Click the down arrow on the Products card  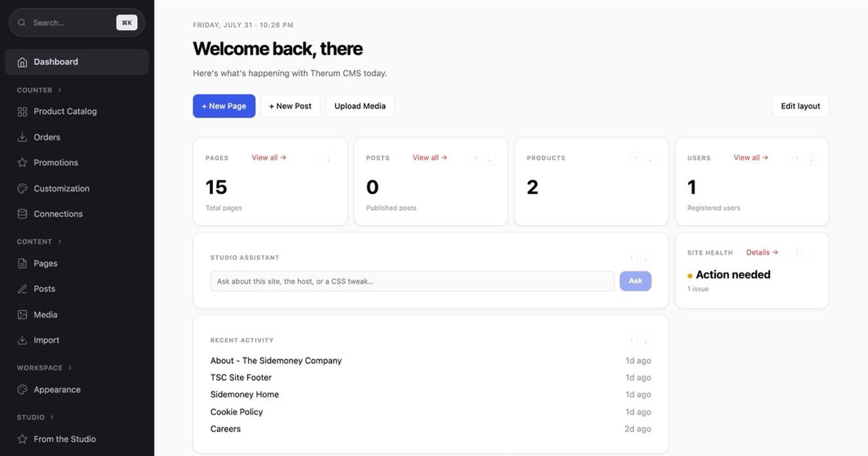[x=650, y=159]
